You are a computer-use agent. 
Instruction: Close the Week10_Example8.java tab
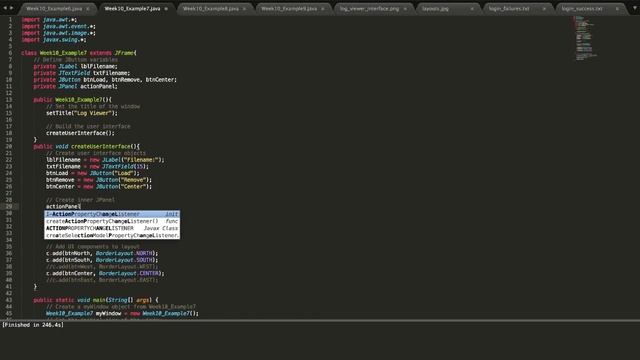pyautogui.click(x=244, y=9)
